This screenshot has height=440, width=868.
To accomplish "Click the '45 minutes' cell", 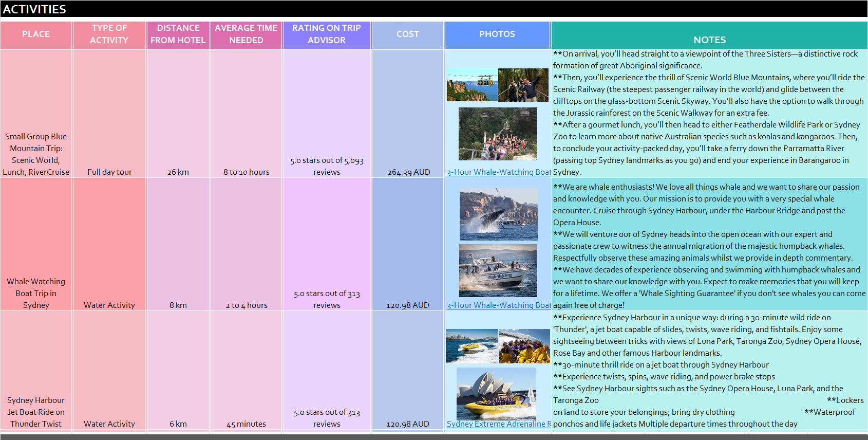I will point(246,371).
